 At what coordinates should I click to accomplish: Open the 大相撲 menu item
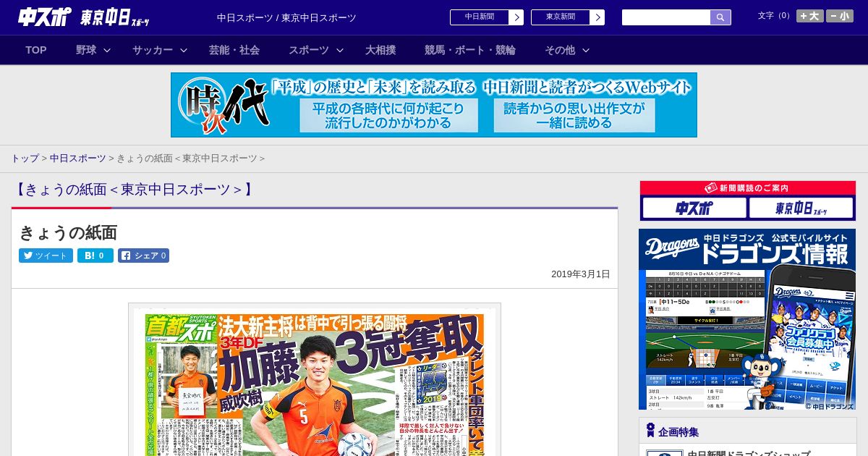(x=380, y=50)
